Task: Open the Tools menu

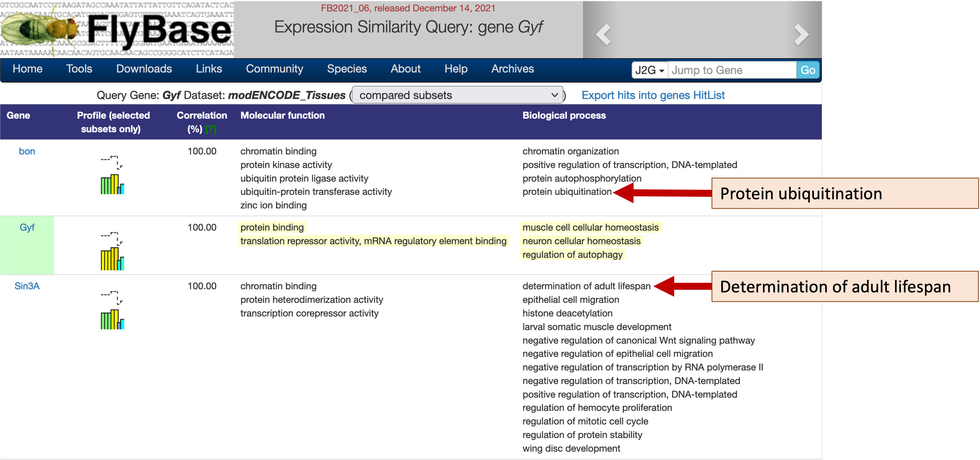Action: [x=79, y=69]
